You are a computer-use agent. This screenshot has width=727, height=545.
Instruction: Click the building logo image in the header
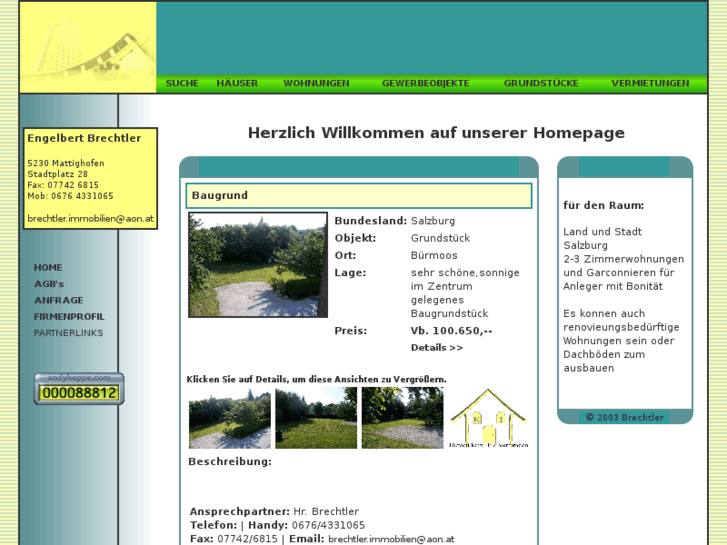88,47
